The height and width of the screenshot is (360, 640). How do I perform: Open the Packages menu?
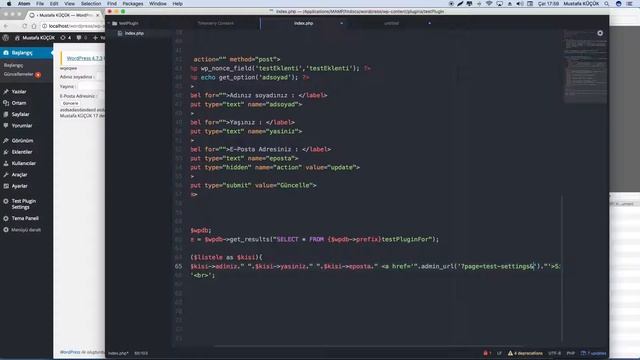click(133, 4)
